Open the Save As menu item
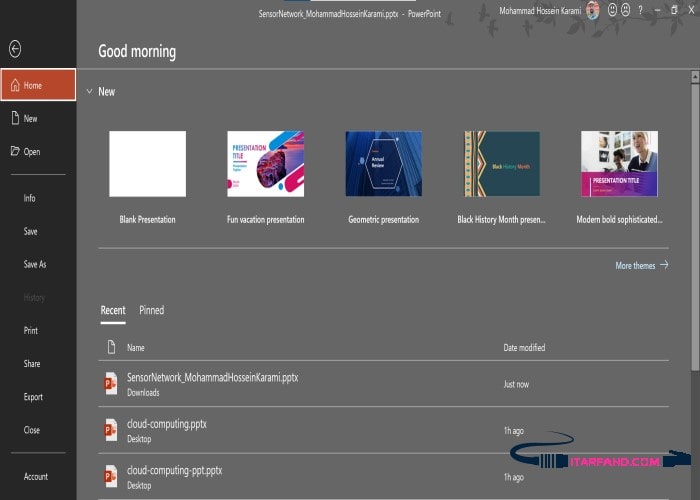This screenshot has width=700, height=500. coord(35,264)
